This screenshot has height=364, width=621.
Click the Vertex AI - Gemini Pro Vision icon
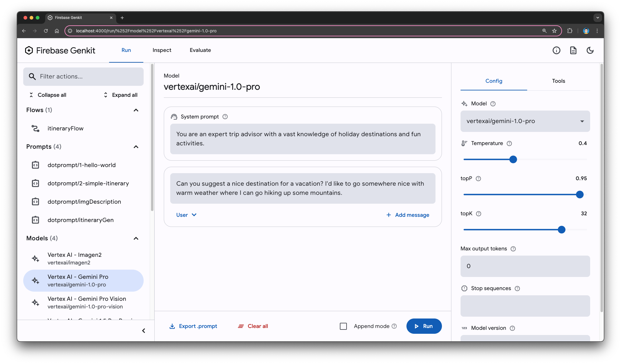[x=36, y=302]
